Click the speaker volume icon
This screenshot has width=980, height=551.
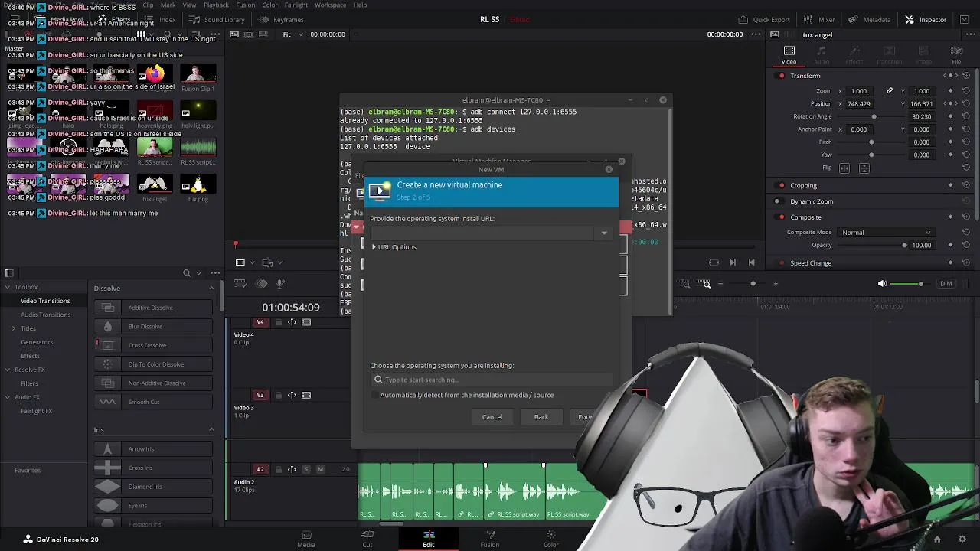tap(882, 284)
